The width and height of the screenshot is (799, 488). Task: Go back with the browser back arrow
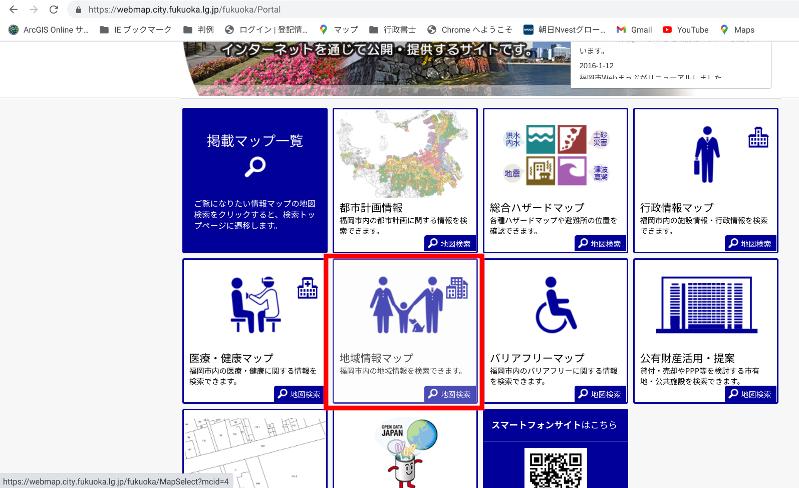14,9
